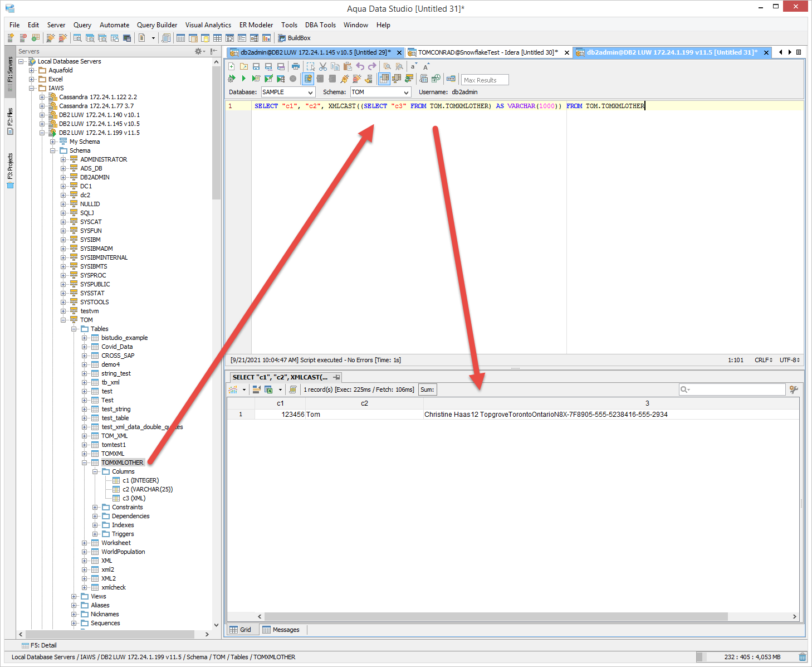Open BuildBox from the main toolbar

[x=294, y=38]
